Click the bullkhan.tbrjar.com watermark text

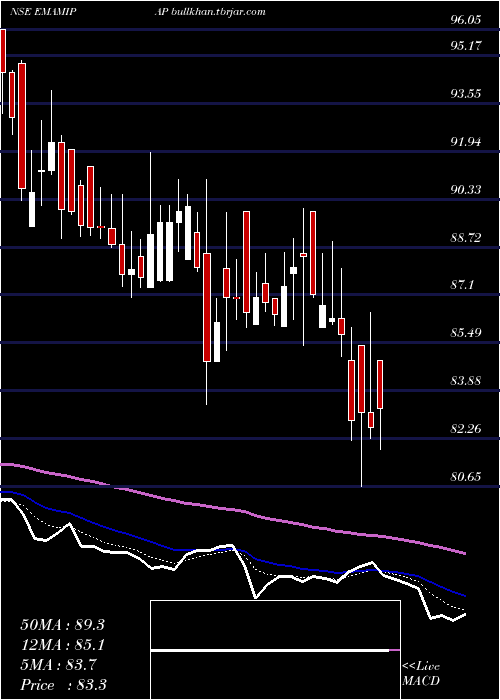(220, 12)
